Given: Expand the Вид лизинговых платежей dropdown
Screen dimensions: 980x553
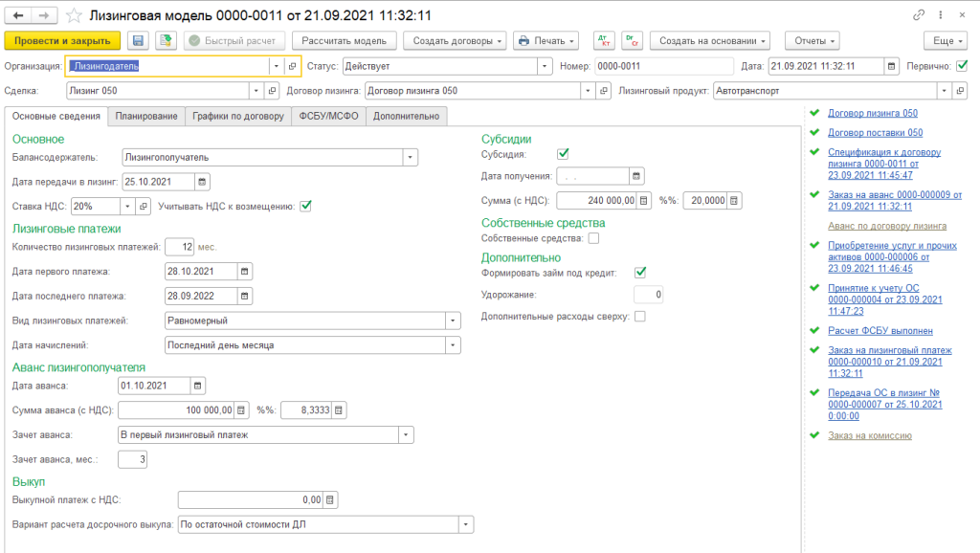Looking at the screenshot, I should point(453,321).
